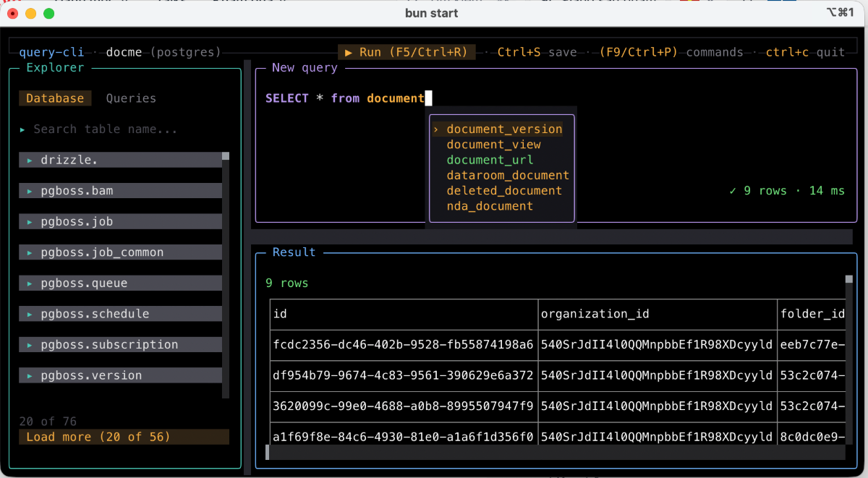Select the pgboss.bam table name

click(77, 191)
